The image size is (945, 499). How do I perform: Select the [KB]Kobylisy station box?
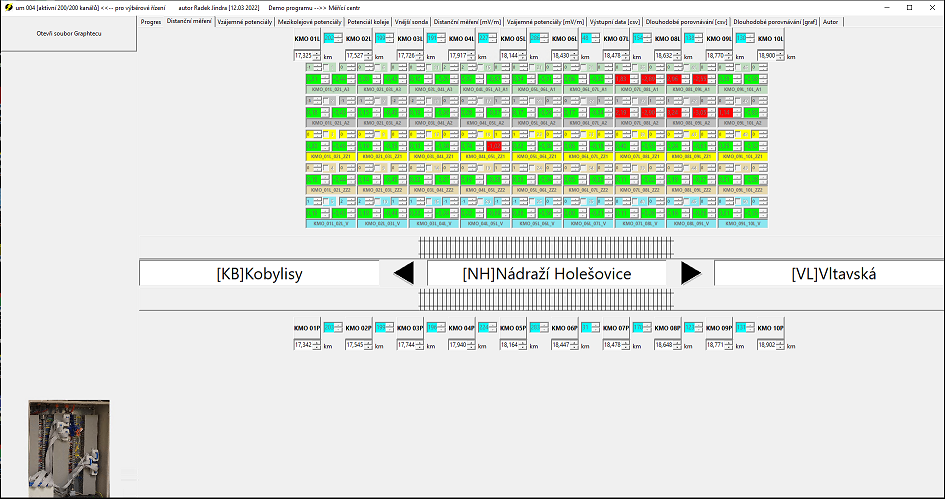[259, 273]
